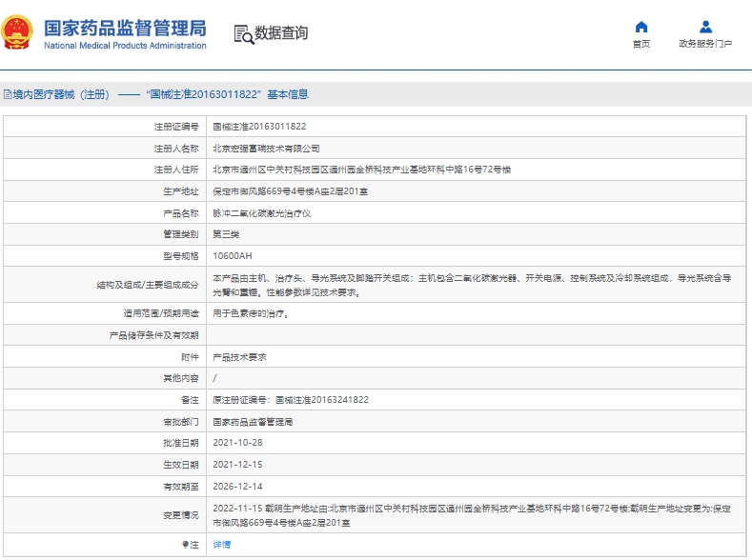Image resolution: width=752 pixels, height=560 pixels.
Task: Open the 境内医疗器械（注册）breadcrumb link
Action: [x=61, y=94]
